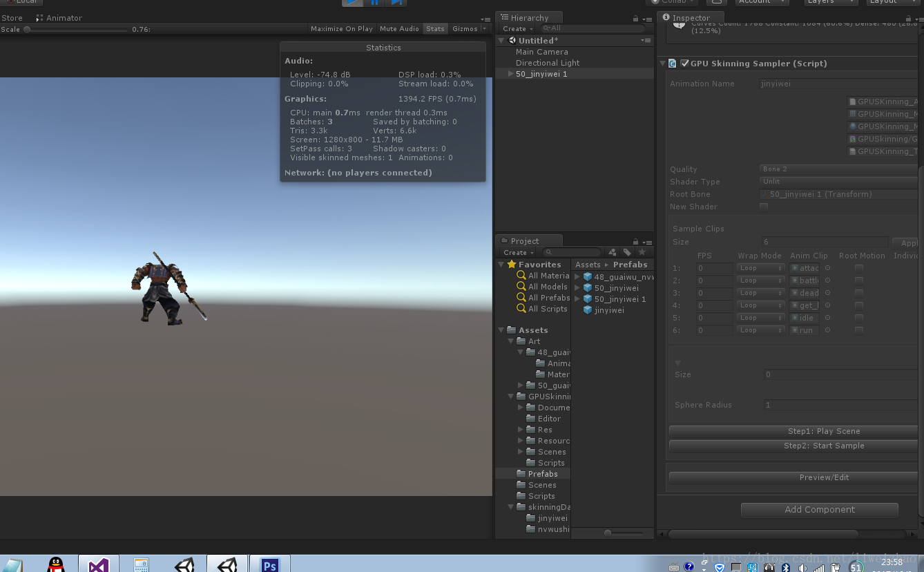Toggle Root Motion checkbox for clip row 6

point(858,330)
